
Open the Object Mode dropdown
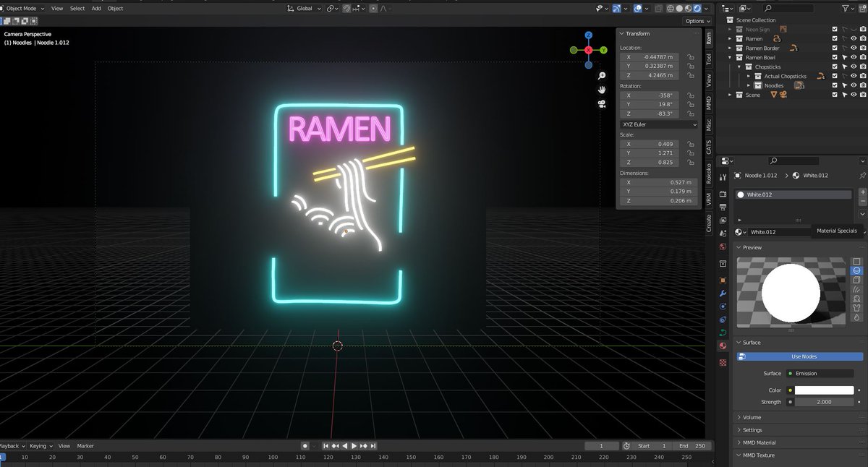point(22,9)
